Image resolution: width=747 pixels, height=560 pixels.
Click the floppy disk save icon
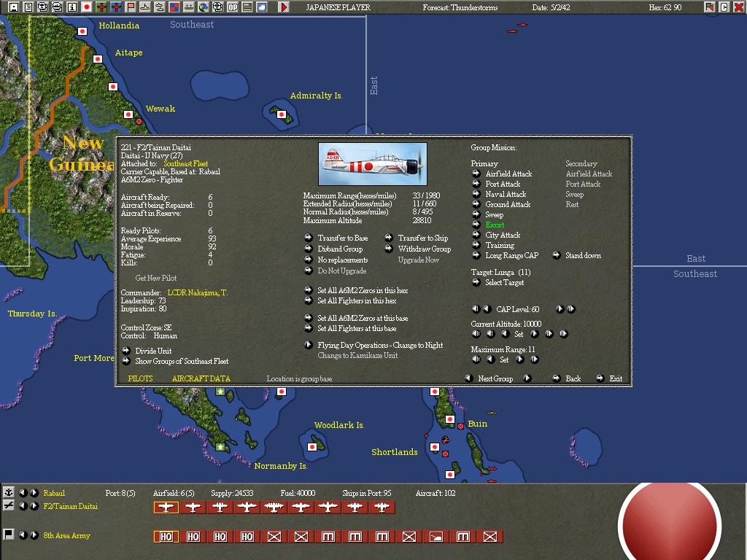click(x=14, y=7)
